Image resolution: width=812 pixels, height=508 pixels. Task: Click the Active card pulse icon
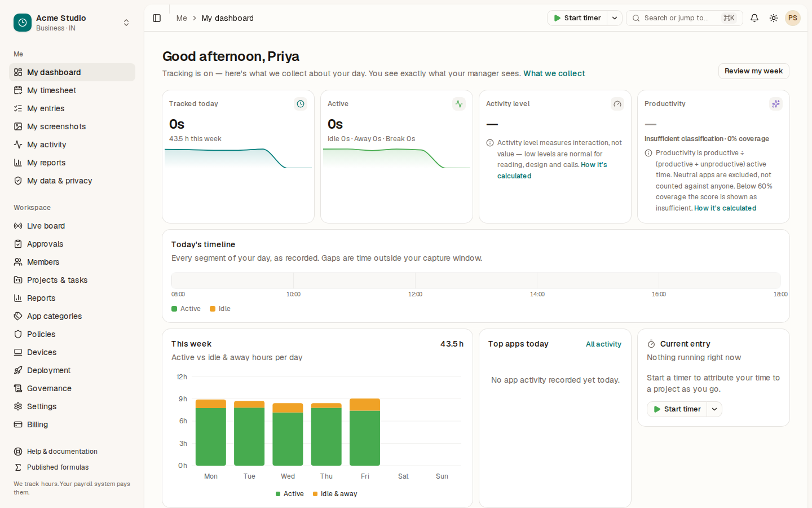coord(459,104)
